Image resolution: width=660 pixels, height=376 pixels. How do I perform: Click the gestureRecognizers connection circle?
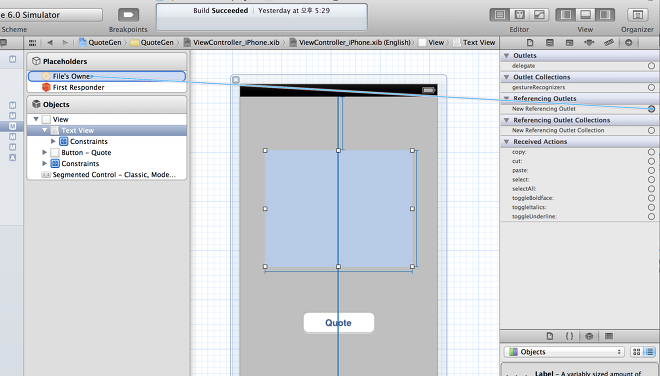point(651,87)
